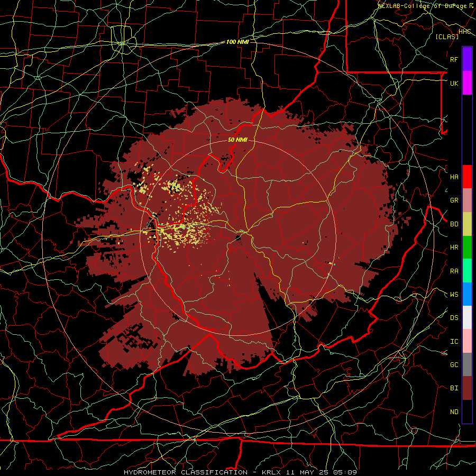476x476 pixels.
Task: Select the magenta UK legend swatch
Action: 467,83
